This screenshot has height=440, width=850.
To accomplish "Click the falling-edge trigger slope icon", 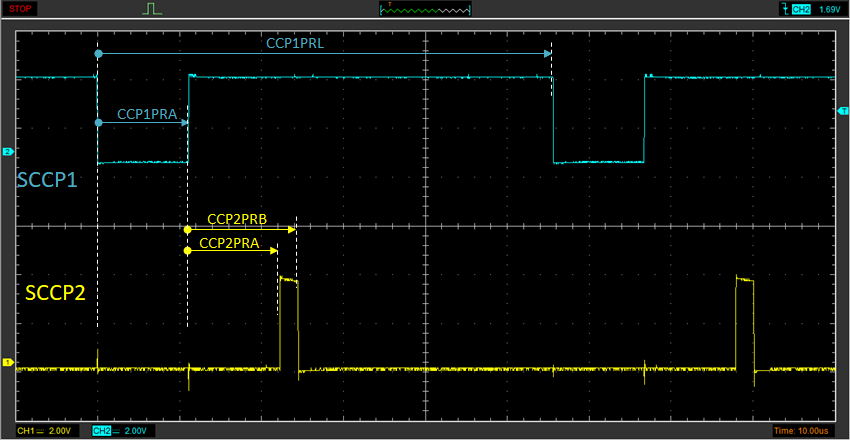I will (783, 9).
